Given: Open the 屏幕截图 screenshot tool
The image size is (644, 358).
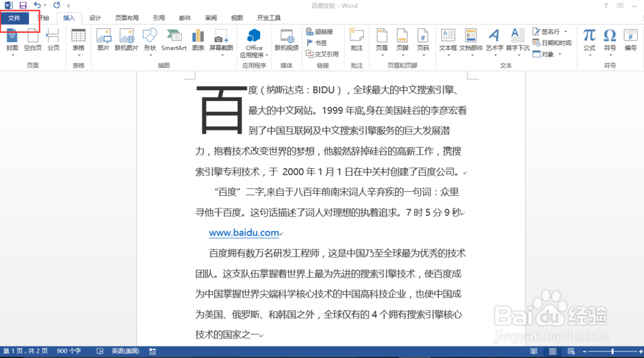Looking at the screenshot, I should (221, 41).
